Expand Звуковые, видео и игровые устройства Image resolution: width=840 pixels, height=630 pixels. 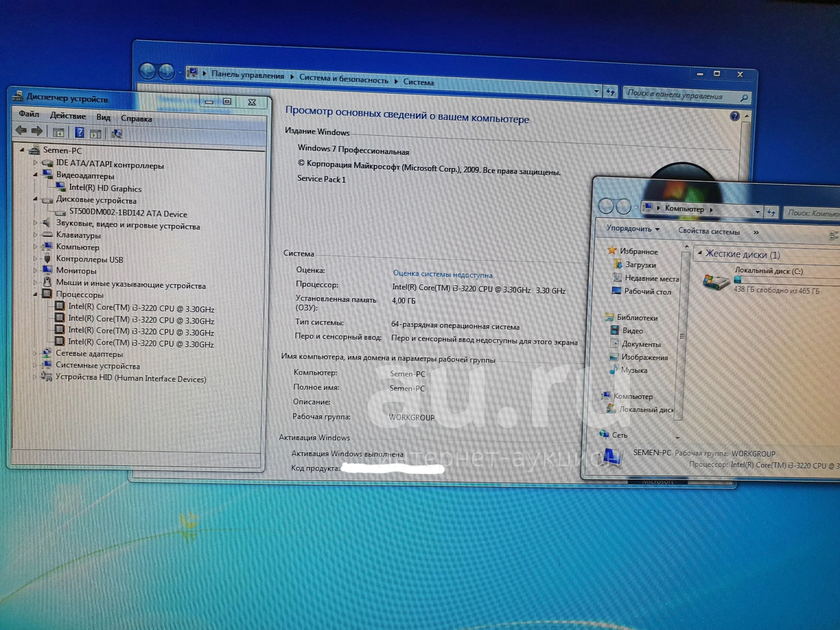click(35, 222)
